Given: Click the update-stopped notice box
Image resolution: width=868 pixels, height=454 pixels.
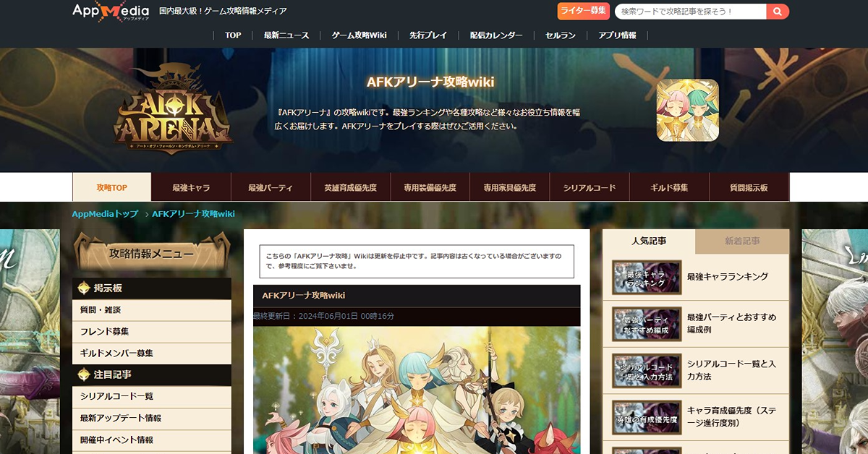Looking at the screenshot, I should pyautogui.click(x=417, y=261).
